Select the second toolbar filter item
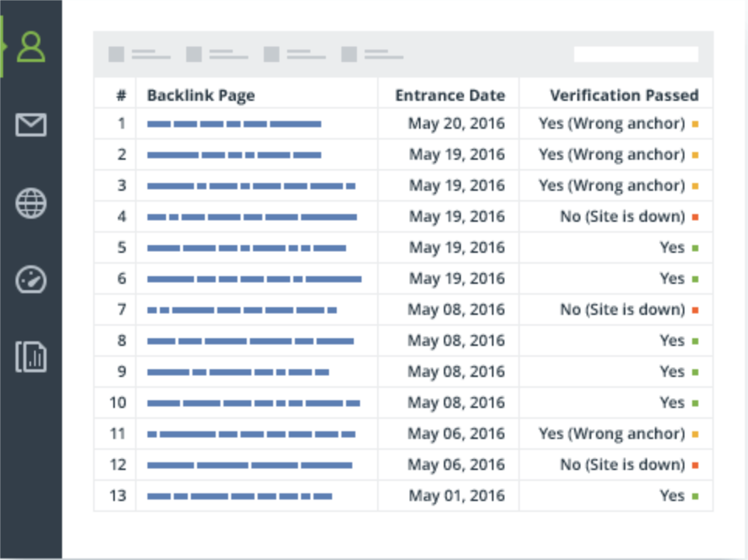The image size is (748, 560). [x=217, y=54]
